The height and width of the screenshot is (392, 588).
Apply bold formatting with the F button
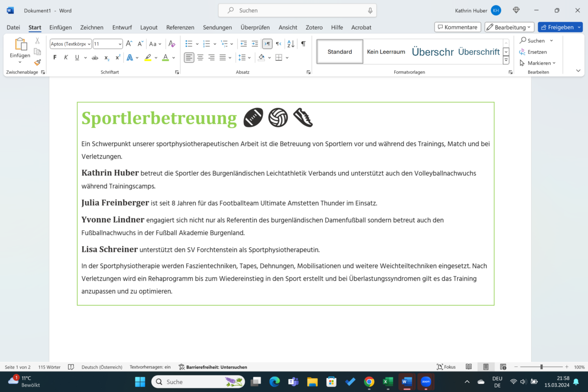click(55, 58)
